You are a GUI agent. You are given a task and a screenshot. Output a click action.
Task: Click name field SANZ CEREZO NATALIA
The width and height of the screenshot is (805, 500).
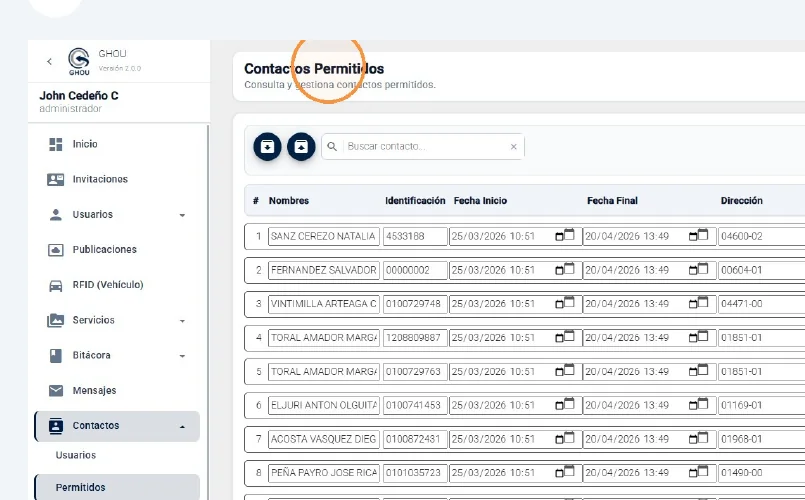[324, 237]
